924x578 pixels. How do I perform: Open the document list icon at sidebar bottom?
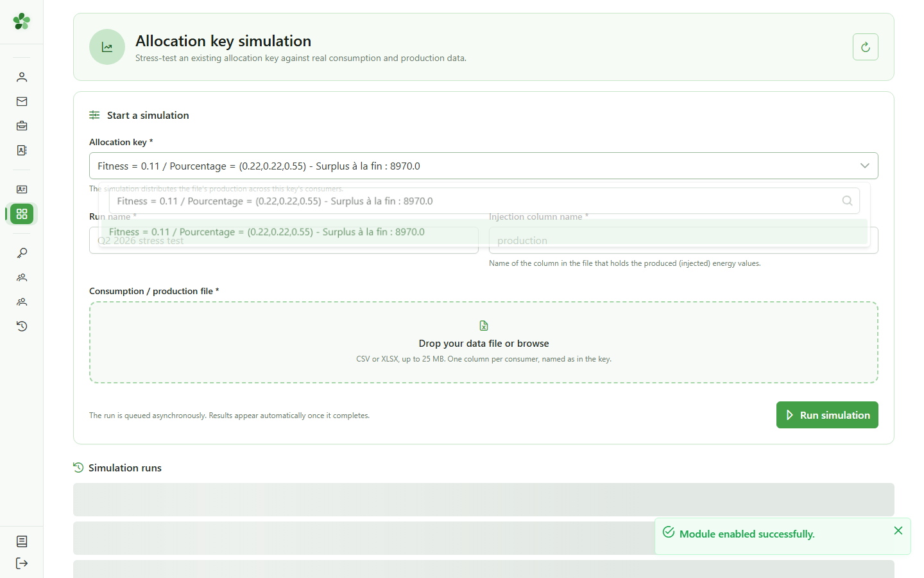tap(22, 541)
